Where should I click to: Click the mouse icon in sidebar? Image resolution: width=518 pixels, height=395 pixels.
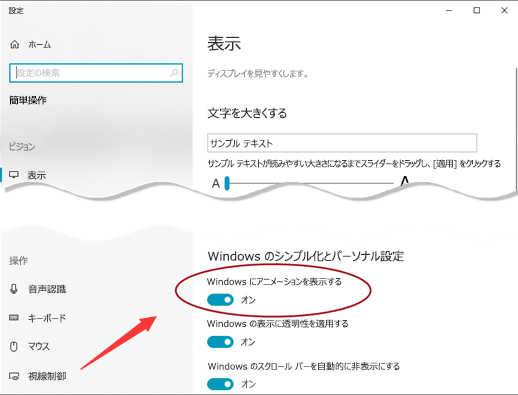(14, 347)
